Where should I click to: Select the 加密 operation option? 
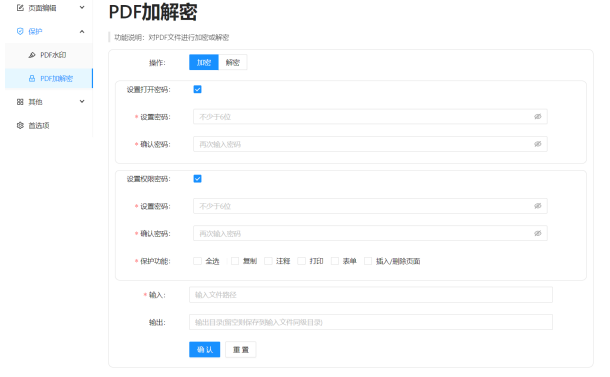click(x=204, y=62)
